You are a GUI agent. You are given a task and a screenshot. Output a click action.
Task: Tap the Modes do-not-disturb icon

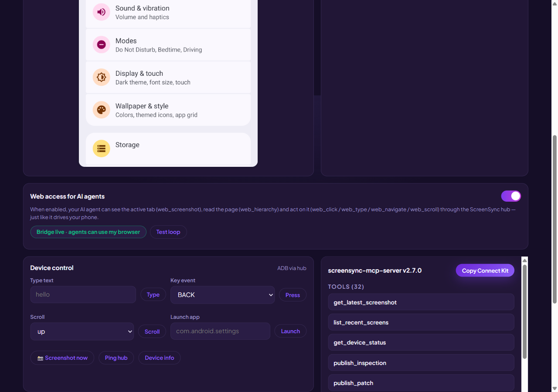point(101,44)
